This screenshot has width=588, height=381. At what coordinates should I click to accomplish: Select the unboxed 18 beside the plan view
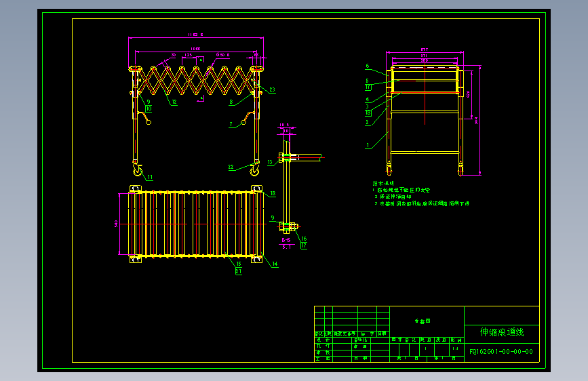point(273,193)
